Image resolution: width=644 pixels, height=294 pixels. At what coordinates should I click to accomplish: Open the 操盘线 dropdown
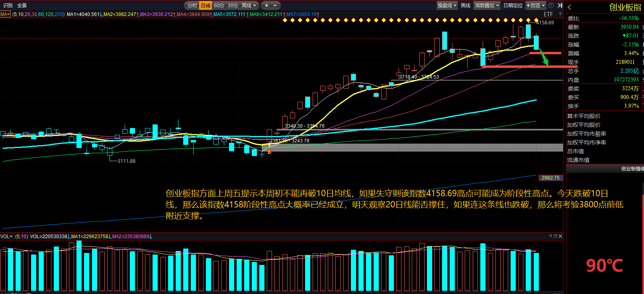pyautogui.click(x=446, y=6)
